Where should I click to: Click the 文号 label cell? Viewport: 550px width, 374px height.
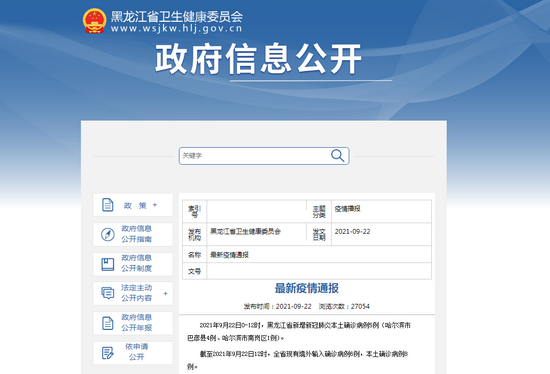[194, 271]
